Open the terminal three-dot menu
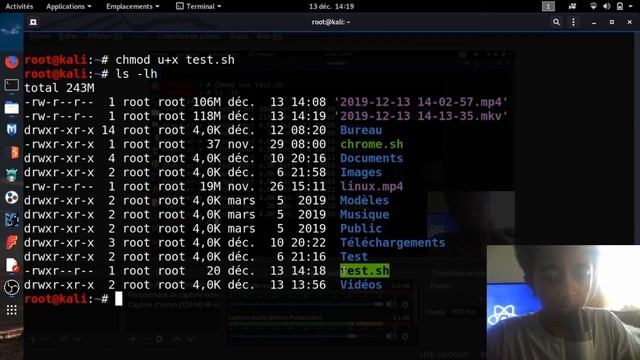The image size is (640, 360). click(x=573, y=22)
